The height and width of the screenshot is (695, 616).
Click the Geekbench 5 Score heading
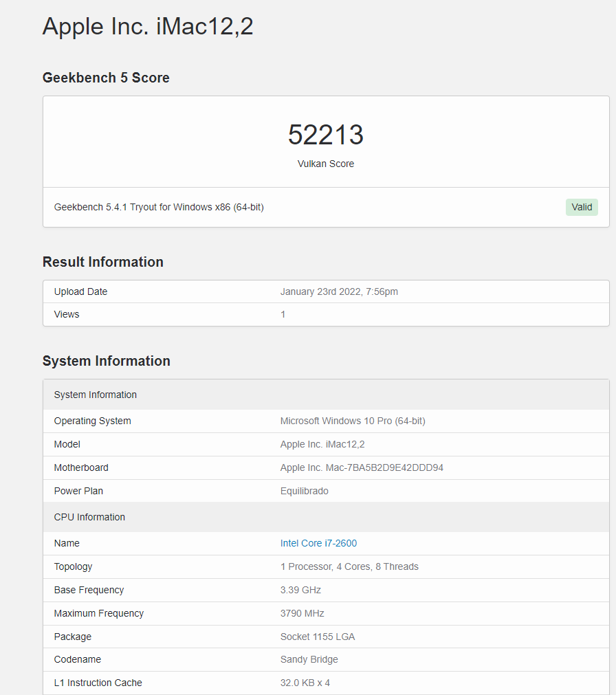pos(106,78)
